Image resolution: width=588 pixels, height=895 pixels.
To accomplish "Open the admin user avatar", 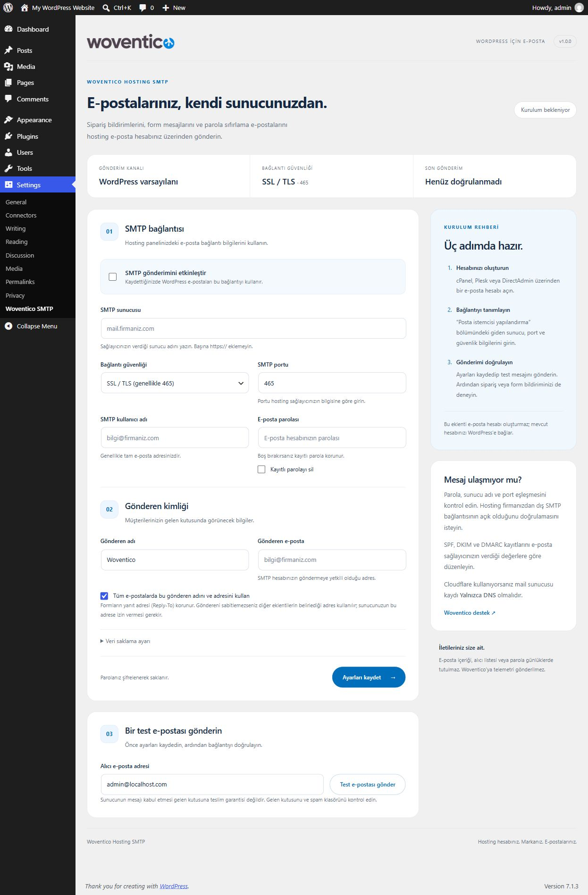I will 579,8.
